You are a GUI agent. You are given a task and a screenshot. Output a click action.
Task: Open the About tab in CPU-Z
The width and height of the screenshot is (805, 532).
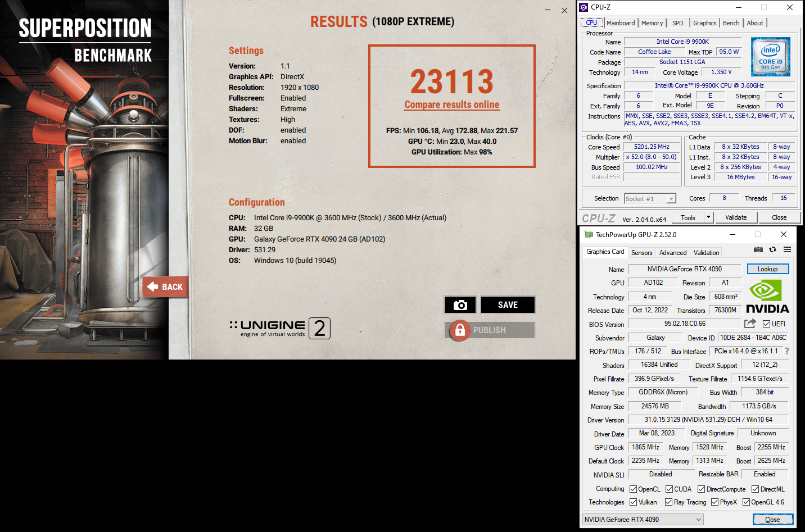pyautogui.click(x=755, y=23)
